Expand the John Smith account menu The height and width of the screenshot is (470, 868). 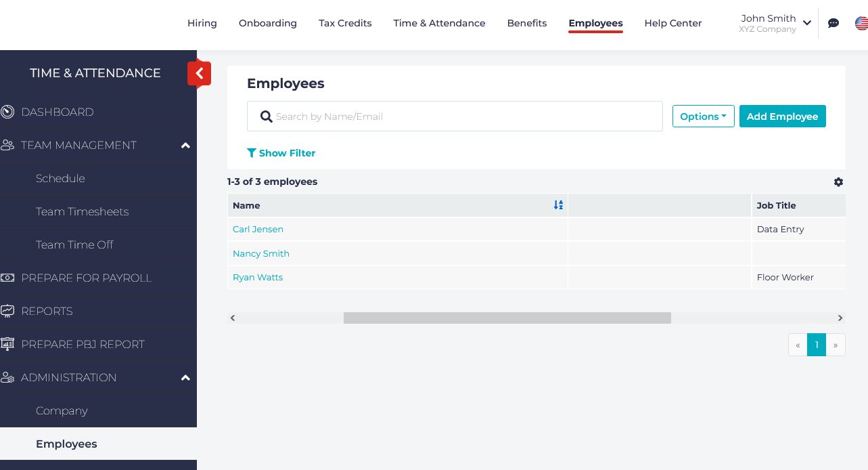(x=775, y=22)
